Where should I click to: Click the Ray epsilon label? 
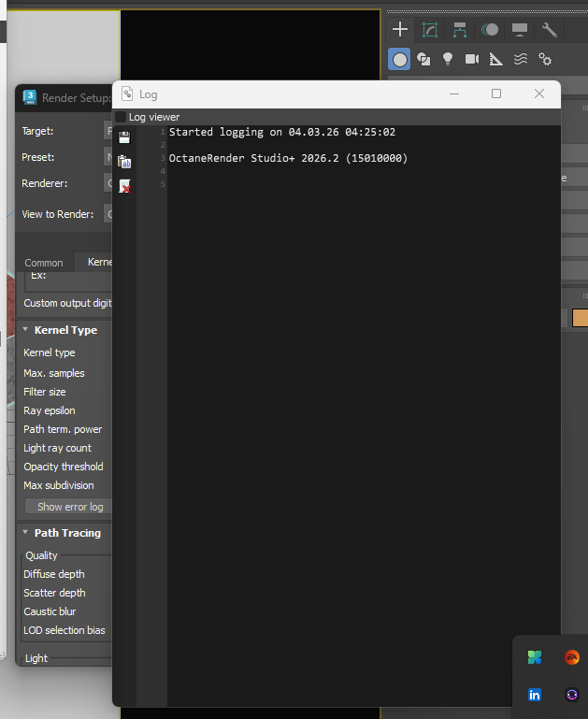point(50,410)
